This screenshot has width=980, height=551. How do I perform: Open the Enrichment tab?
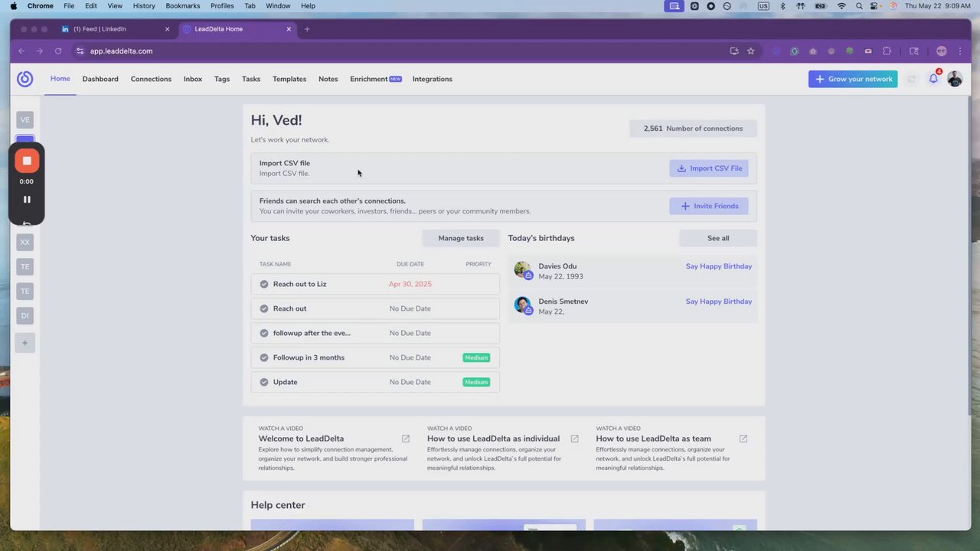pyautogui.click(x=375, y=79)
